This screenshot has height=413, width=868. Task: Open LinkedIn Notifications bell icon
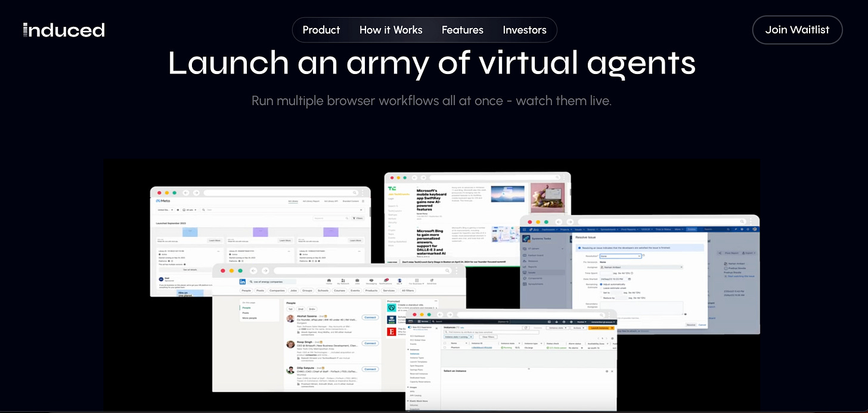pyautogui.click(x=386, y=281)
